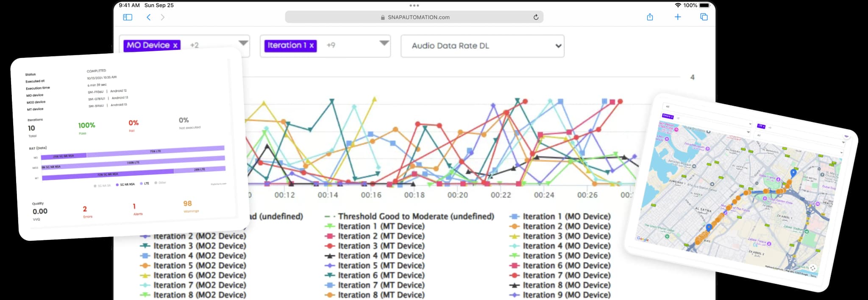868x300 pixels.
Task: Toggle the Safari sidebar icon
Action: click(128, 17)
